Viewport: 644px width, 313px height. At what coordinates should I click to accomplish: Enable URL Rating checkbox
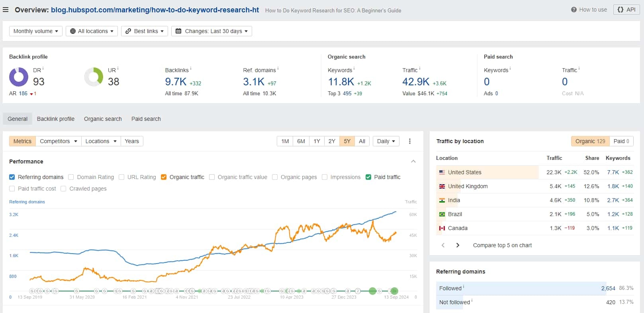pos(121,177)
